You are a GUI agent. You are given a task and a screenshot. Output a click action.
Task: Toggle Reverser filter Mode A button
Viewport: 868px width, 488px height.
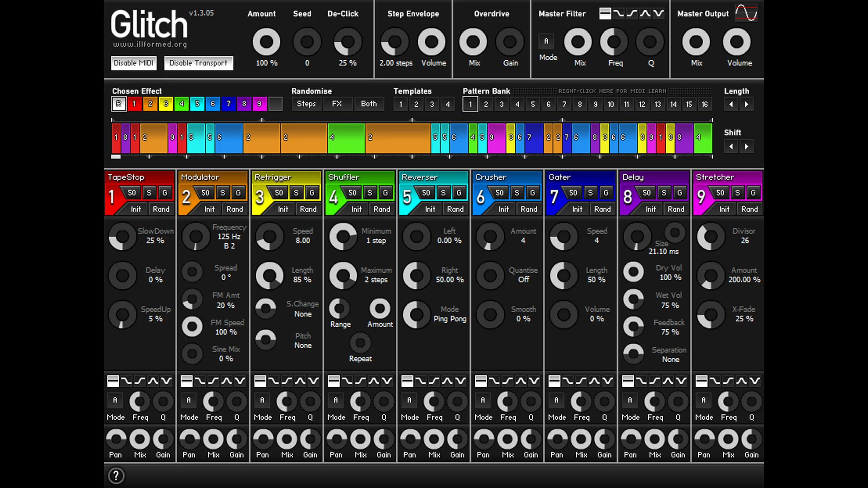point(409,400)
